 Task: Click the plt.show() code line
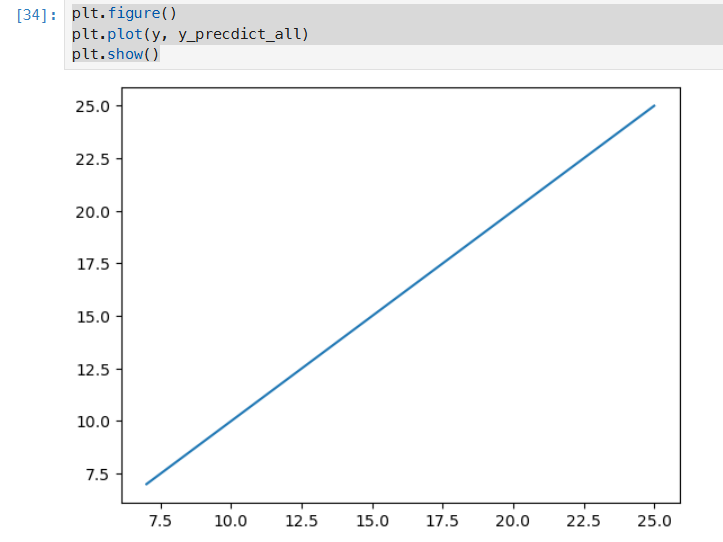pyautogui.click(x=115, y=54)
